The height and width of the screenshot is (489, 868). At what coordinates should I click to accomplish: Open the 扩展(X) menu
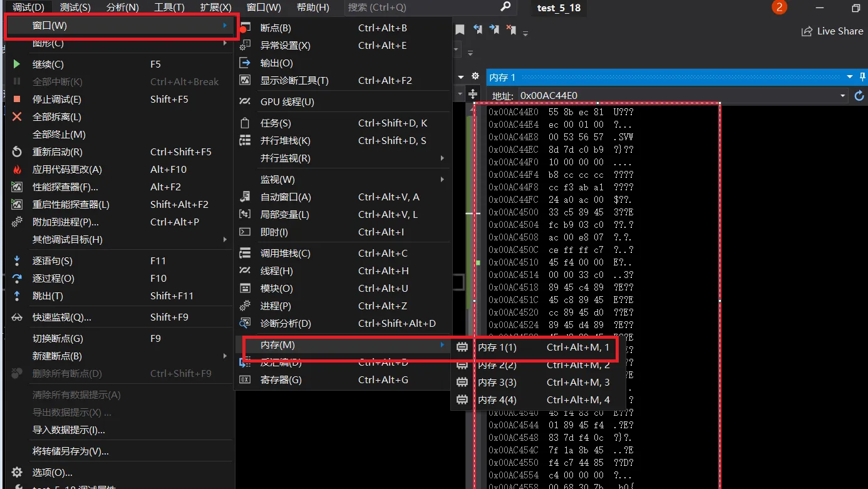(x=216, y=8)
